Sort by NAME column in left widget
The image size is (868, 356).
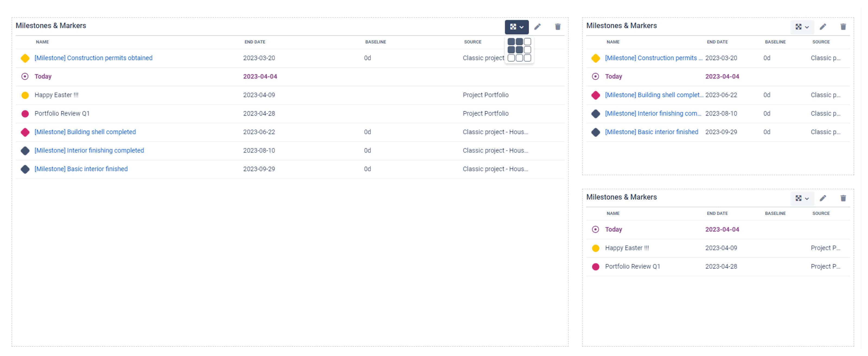pyautogui.click(x=43, y=42)
